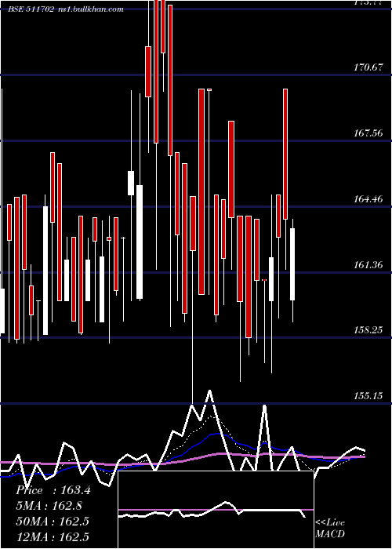Image resolution: width=392 pixels, height=549 pixels.
Task: Click the 50MA : 162.5 readout
Action: [x=53, y=521]
